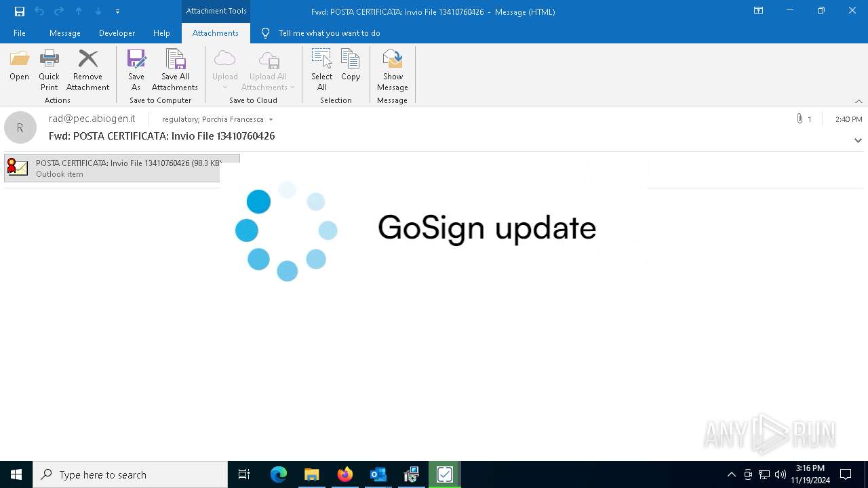Click subject Fwd: POSTA CERTIFICATA line
The image size is (868, 488).
pos(162,136)
